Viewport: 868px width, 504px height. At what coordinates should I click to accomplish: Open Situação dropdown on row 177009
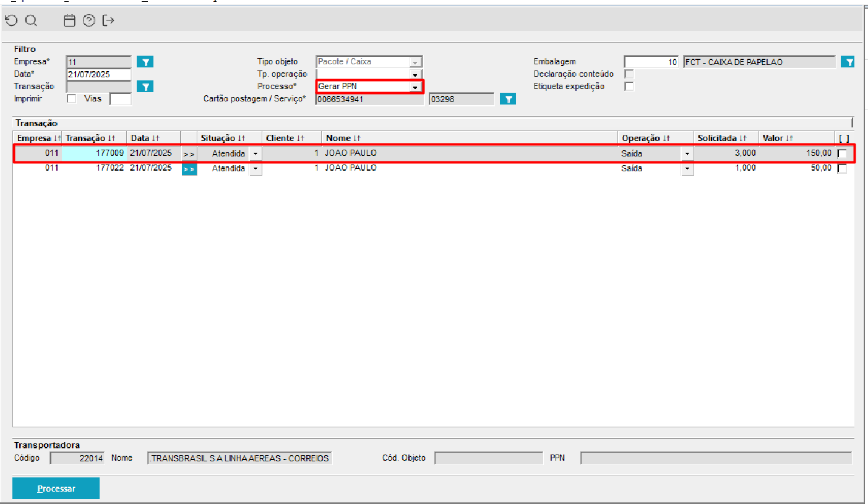point(256,153)
